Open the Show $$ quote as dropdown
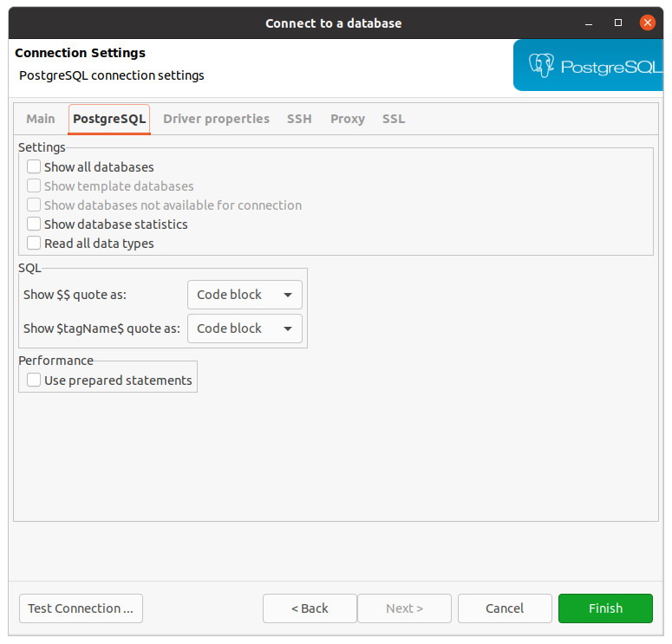The image size is (672, 644). click(245, 295)
